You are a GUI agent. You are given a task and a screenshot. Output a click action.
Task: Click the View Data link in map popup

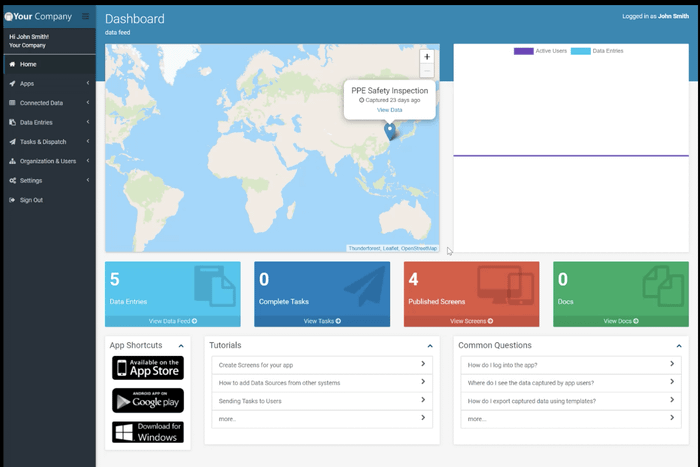[x=390, y=110]
